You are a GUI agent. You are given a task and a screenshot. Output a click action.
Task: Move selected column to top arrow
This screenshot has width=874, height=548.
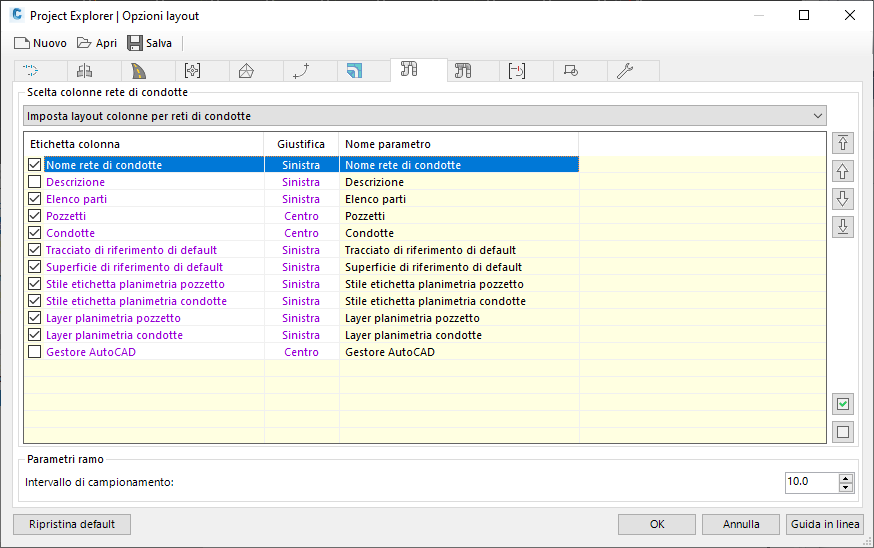(x=843, y=143)
